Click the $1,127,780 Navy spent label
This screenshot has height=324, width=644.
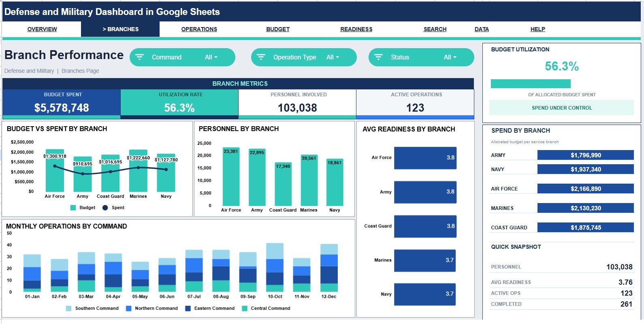click(x=166, y=160)
